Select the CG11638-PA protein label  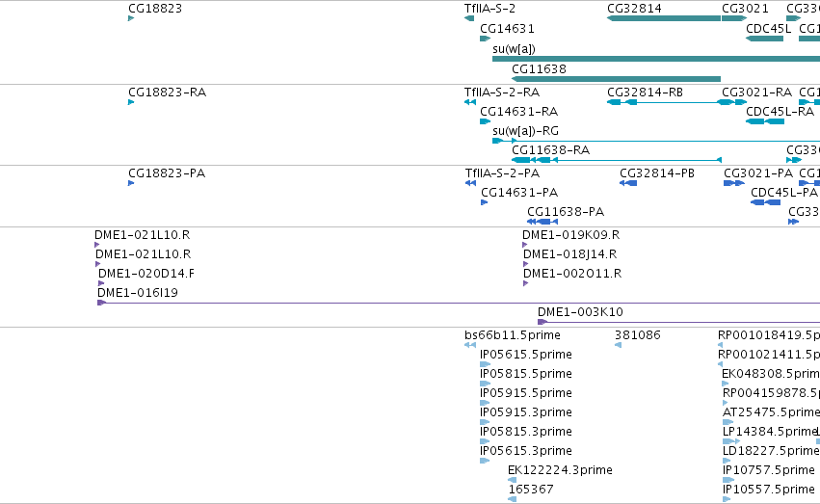(566, 212)
